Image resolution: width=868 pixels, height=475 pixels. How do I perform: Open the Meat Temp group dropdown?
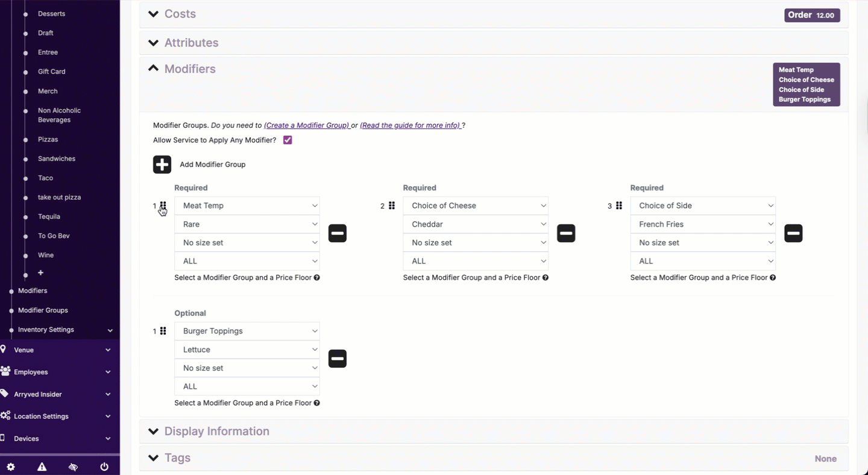tap(247, 206)
